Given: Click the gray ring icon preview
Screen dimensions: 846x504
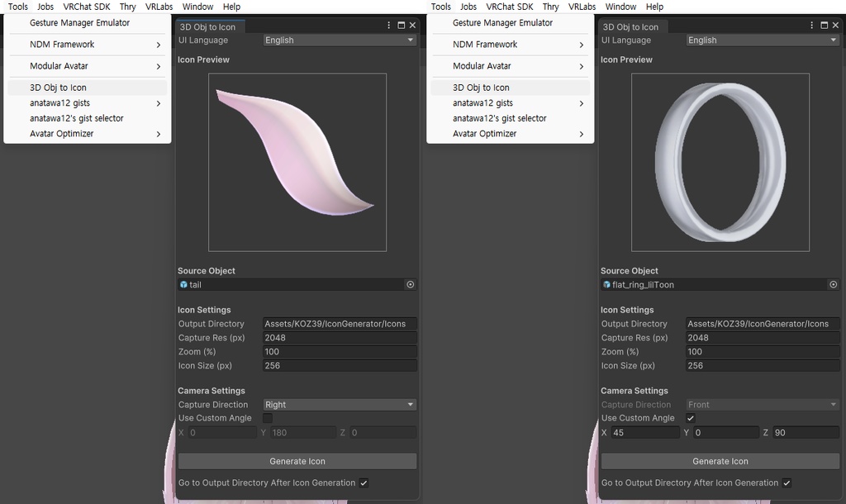Looking at the screenshot, I should [x=720, y=163].
